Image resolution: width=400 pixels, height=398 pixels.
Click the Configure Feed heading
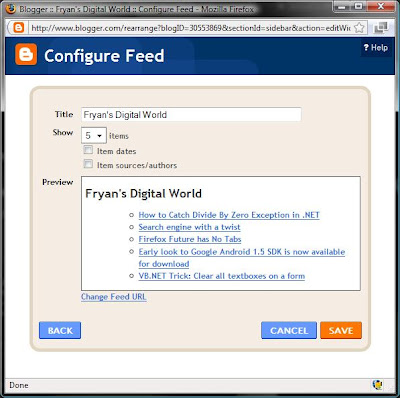click(104, 56)
